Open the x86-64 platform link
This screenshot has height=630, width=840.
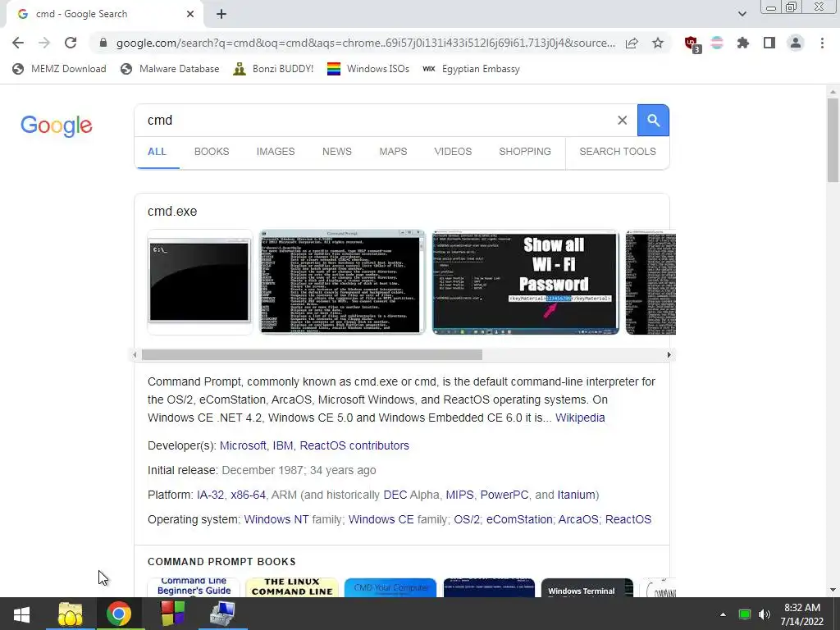click(248, 495)
